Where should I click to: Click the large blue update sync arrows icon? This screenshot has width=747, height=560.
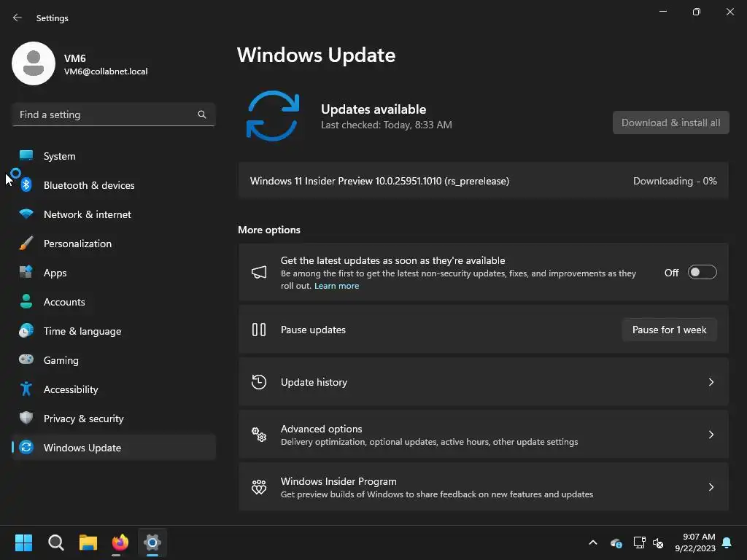(273, 116)
